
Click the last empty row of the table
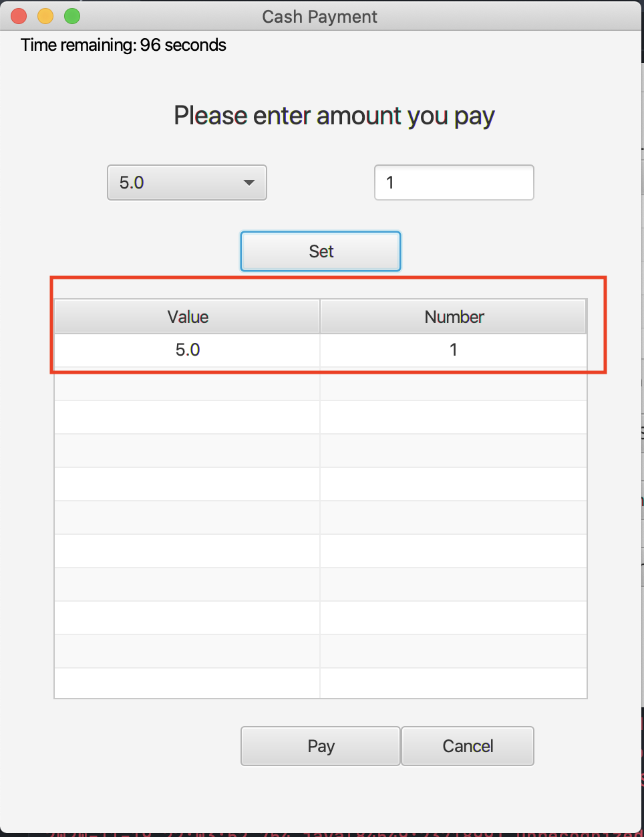tap(187, 683)
